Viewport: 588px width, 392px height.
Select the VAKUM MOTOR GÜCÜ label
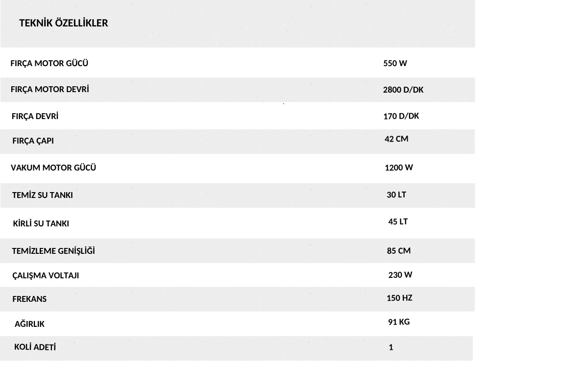click(53, 168)
